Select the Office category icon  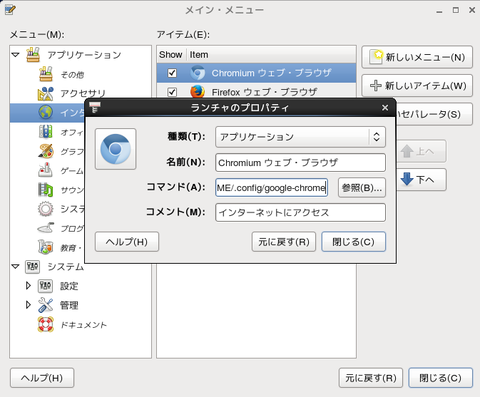(46, 132)
